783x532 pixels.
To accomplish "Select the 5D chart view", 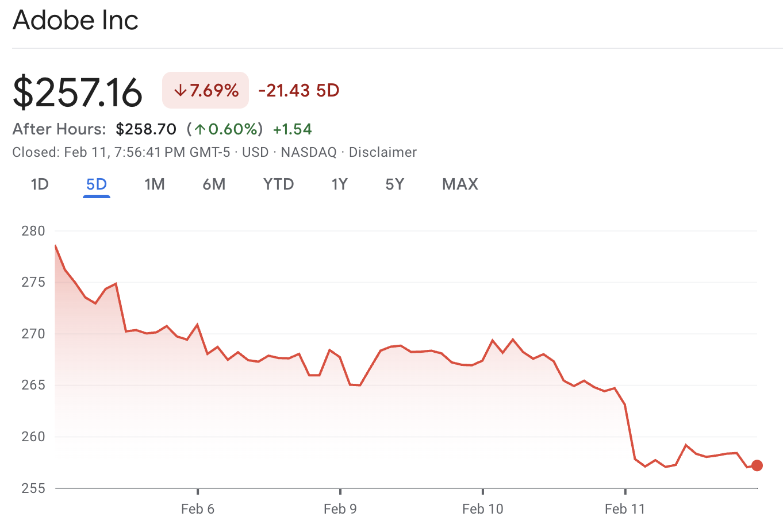I will 96,184.
